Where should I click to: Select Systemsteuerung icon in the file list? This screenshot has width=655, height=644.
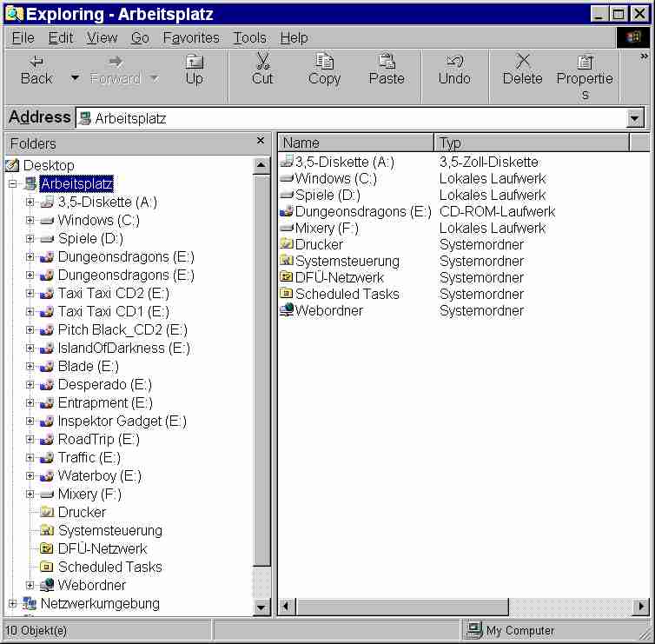click(x=287, y=261)
